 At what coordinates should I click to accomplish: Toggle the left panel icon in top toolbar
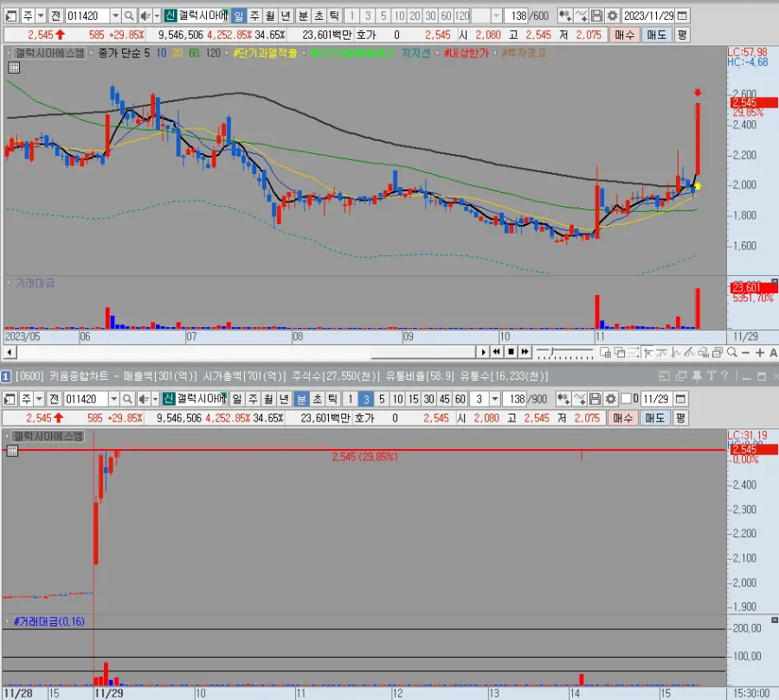coord(11,16)
